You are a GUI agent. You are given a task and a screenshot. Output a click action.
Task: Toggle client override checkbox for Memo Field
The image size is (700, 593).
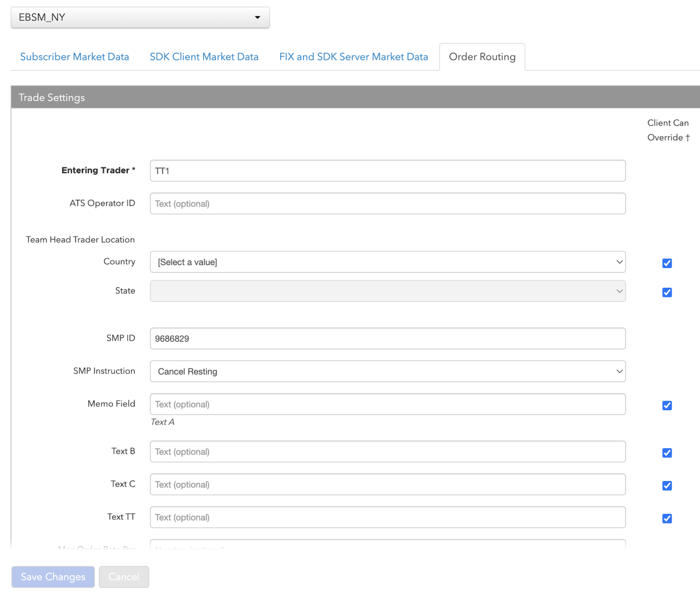point(667,405)
